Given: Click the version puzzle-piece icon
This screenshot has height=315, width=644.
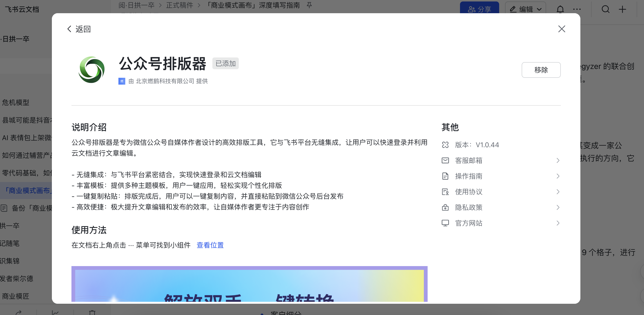Looking at the screenshot, I should coord(445,145).
